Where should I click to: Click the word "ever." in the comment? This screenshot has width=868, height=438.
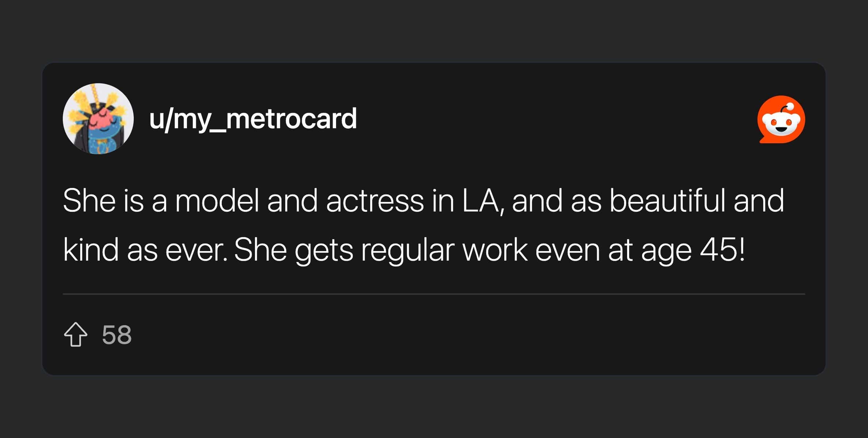[x=197, y=251]
